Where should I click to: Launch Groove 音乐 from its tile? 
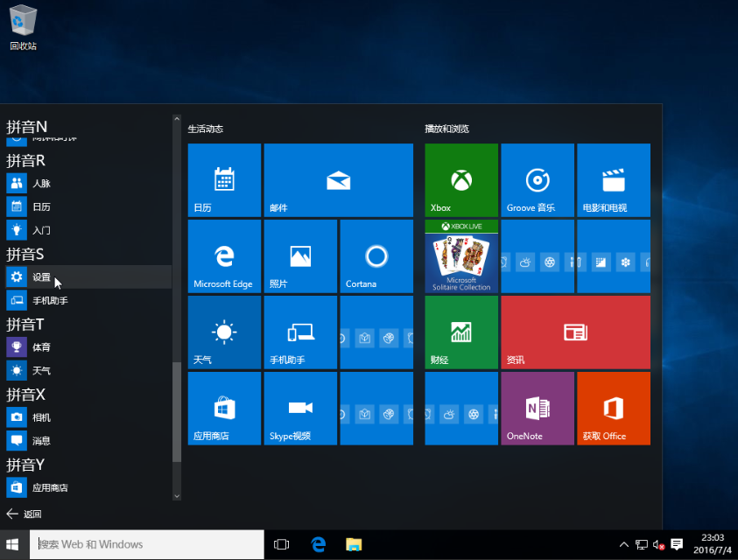click(537, 179)
